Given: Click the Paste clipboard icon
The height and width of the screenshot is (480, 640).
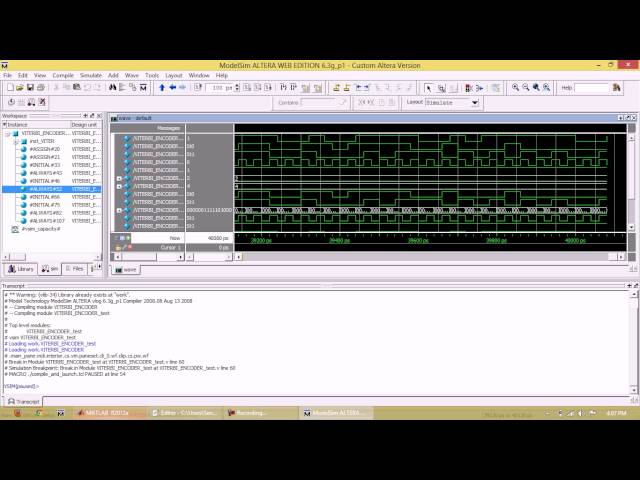Looking at the screenshot, I should click(76, 87).
